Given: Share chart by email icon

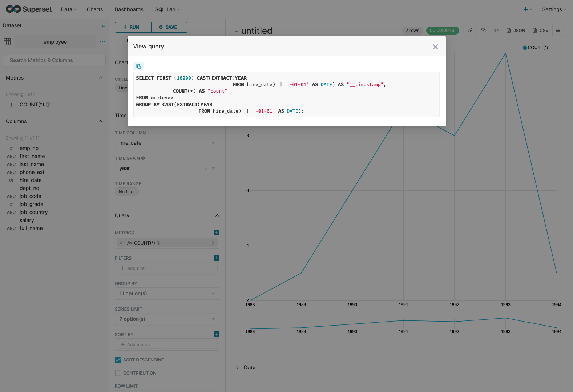Looking at the screenshot, I should click(x=483, y=31).
